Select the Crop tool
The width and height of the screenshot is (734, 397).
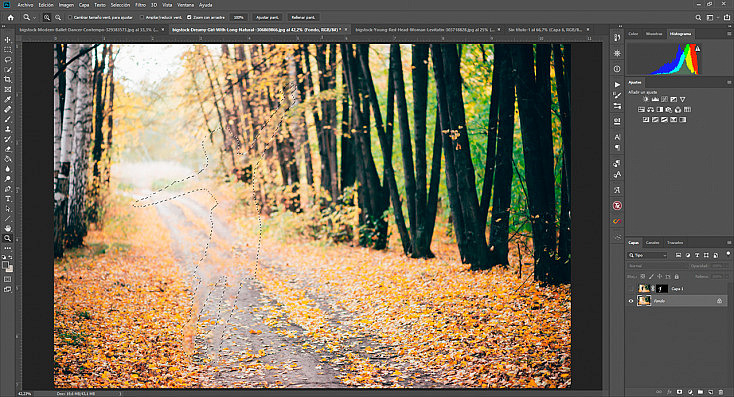tap(7, 80)
